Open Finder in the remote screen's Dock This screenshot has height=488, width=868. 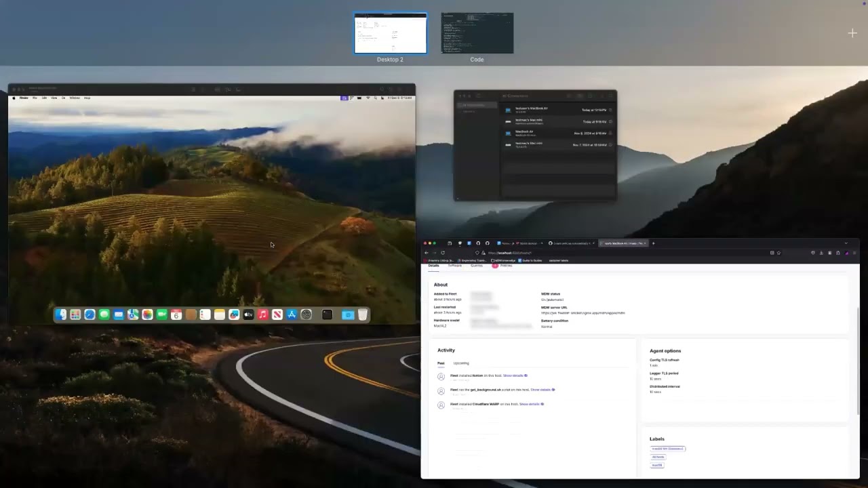(x=61, y=314)
